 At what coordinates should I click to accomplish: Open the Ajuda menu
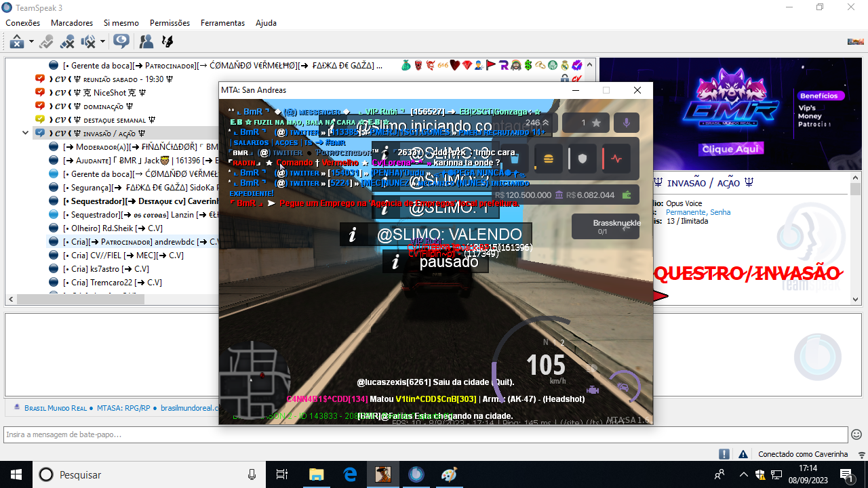[x=266, y=23]
